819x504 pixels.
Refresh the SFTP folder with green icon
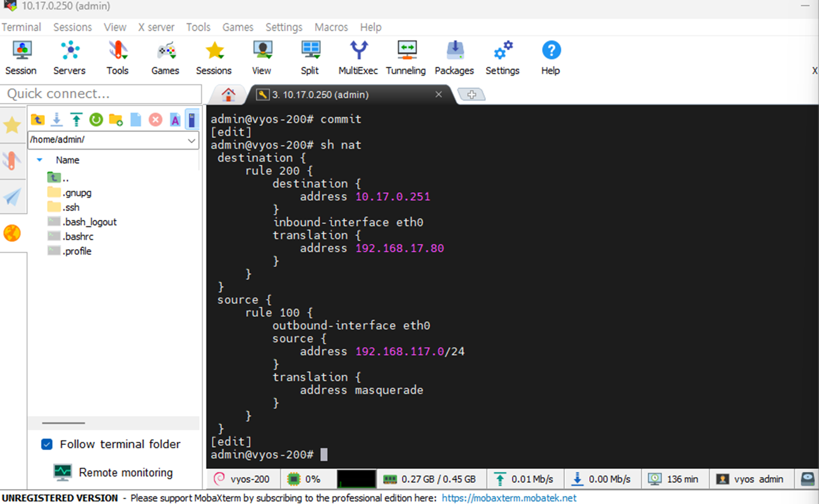coord(96,119)
